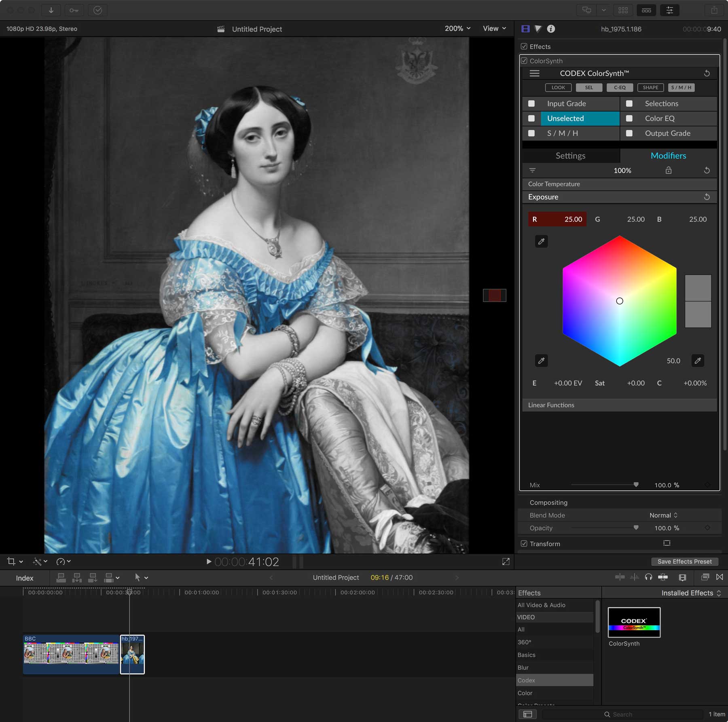728x722 pixels.
Task: Click Save Effects Preset button
Action: [684, 562]
